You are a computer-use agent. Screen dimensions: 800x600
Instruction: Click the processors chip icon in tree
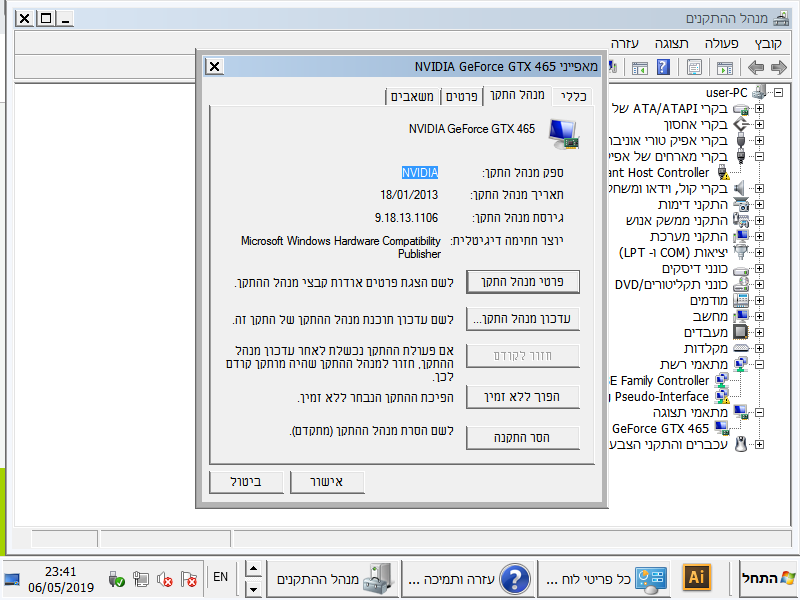pos(740,332)
